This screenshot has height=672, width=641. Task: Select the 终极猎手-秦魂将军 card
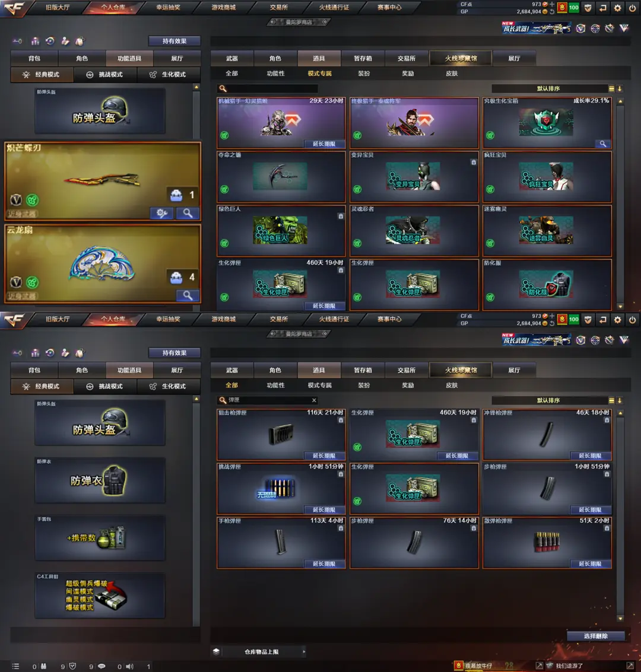point(414,123)
